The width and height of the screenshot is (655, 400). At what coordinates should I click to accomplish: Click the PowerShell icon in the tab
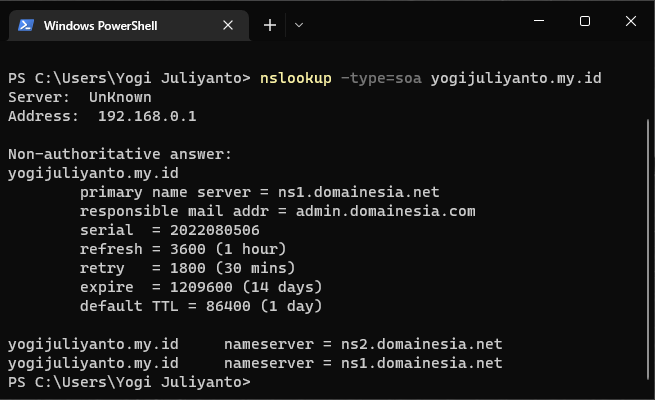click(x=26, y=25)
